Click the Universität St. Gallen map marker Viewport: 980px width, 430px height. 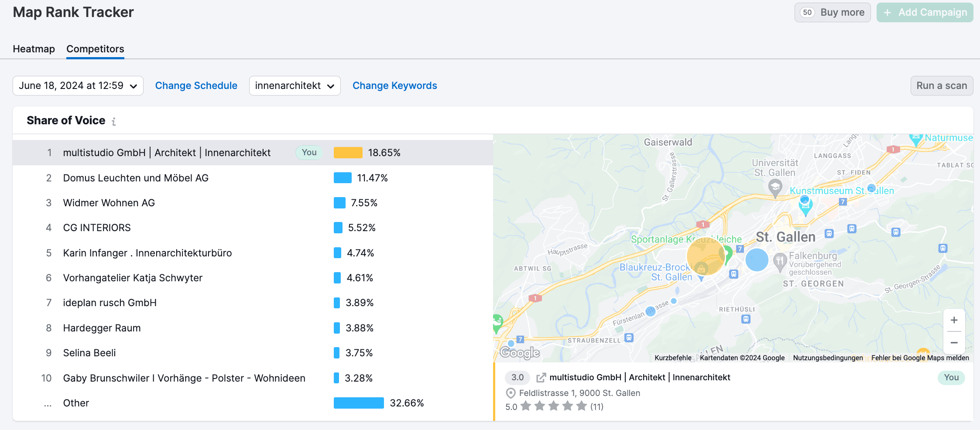pos(775,188)
